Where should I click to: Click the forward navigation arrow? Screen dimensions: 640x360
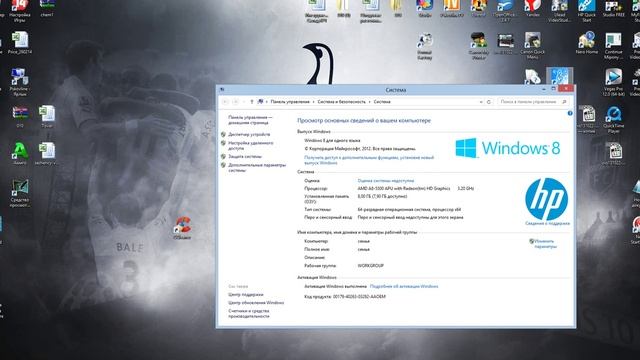236,102
